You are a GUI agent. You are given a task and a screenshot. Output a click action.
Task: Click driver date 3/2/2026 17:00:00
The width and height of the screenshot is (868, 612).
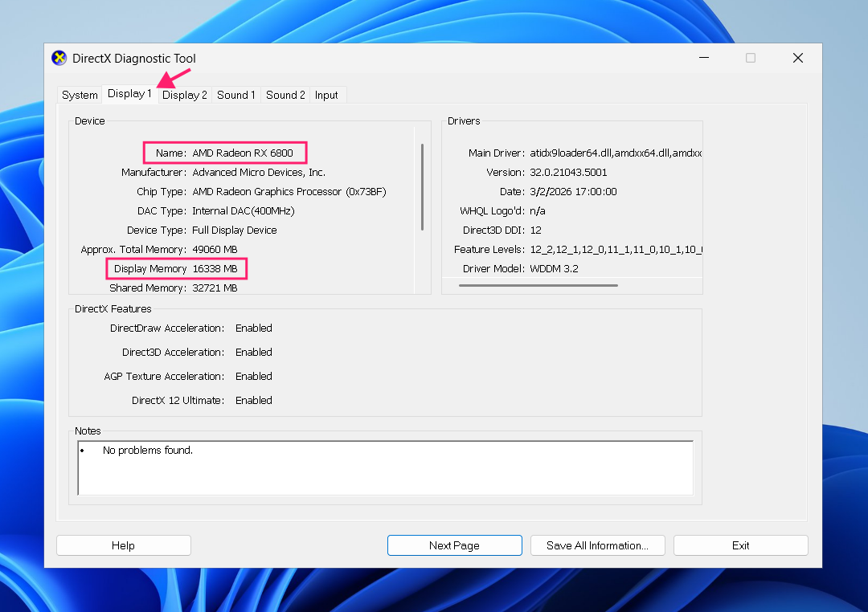(573, 192)
